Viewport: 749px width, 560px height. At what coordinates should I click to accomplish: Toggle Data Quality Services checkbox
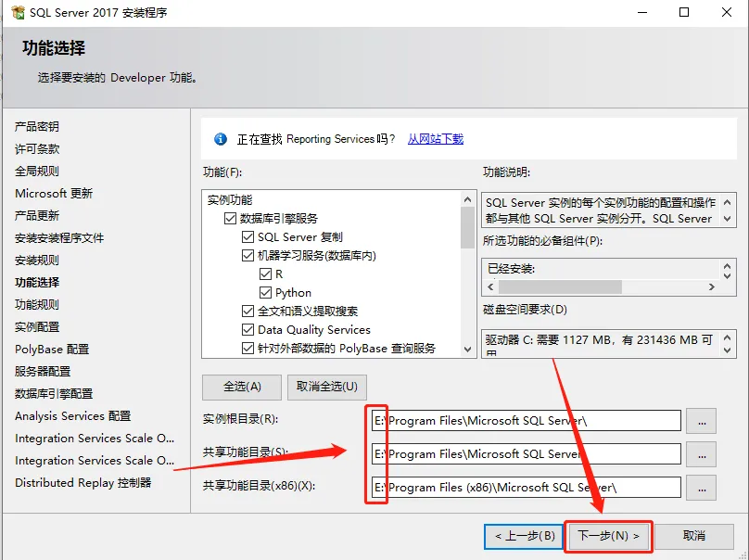click(x=248, y=330)
